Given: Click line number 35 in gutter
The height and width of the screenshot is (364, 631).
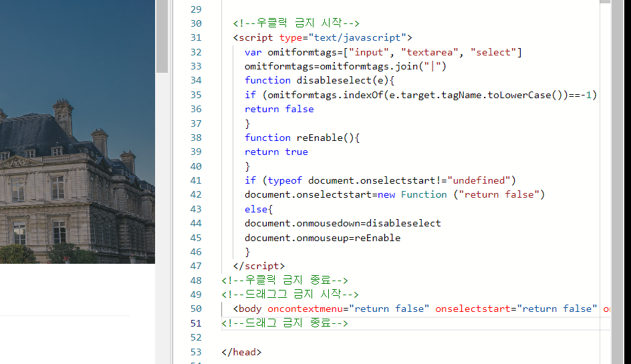Looking at the screenshot, I should pos(196,95).
